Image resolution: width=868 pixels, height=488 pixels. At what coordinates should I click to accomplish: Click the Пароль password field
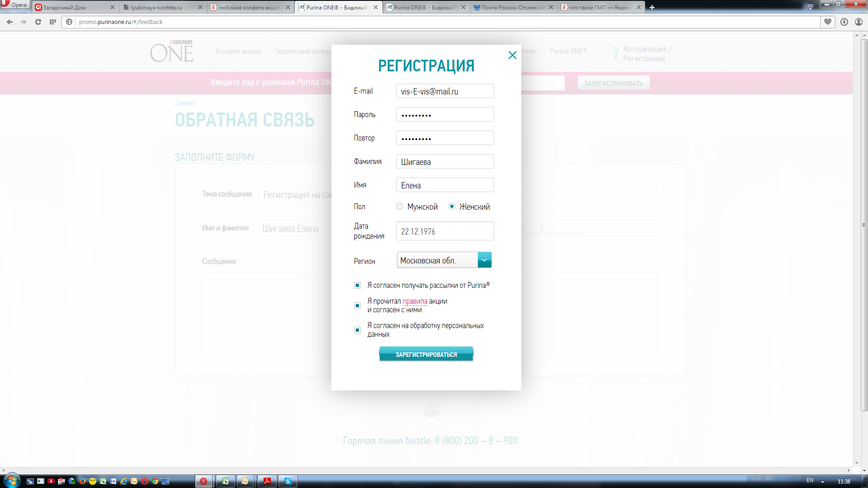click(x=445, y=114)
